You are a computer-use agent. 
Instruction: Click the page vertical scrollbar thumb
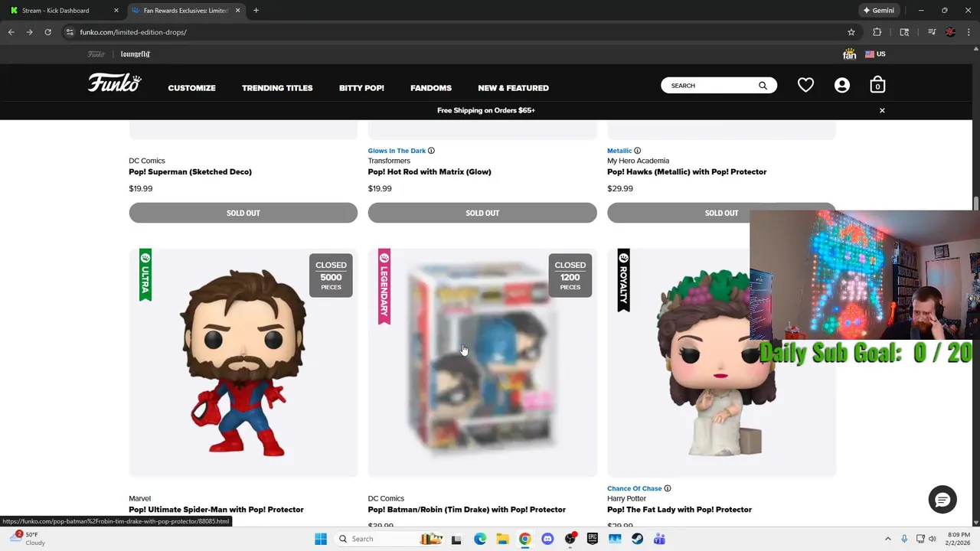[x=975, y=204]
